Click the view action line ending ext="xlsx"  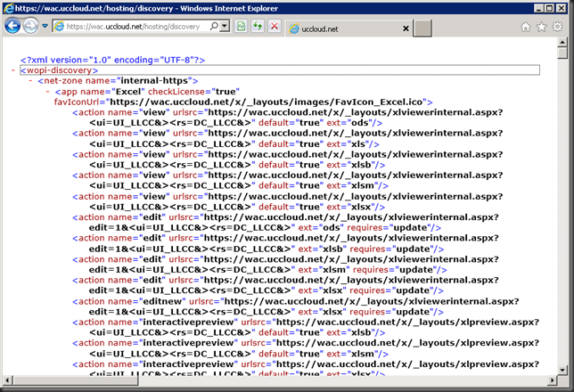point(288,201)
